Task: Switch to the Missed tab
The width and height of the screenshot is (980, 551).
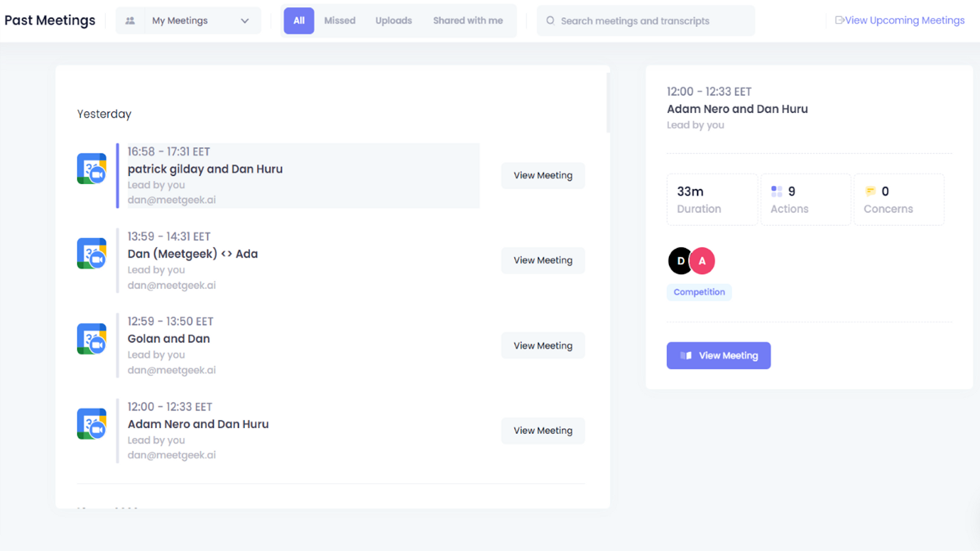Action: (339, 21)
